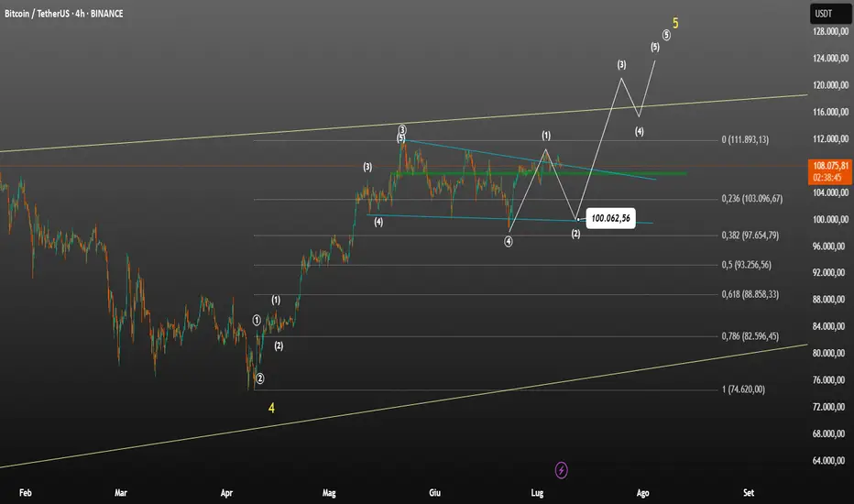The image size is (854, 504).
Task: Select the circled 4 wave marker near the 98,000 low
Action: 509,241
